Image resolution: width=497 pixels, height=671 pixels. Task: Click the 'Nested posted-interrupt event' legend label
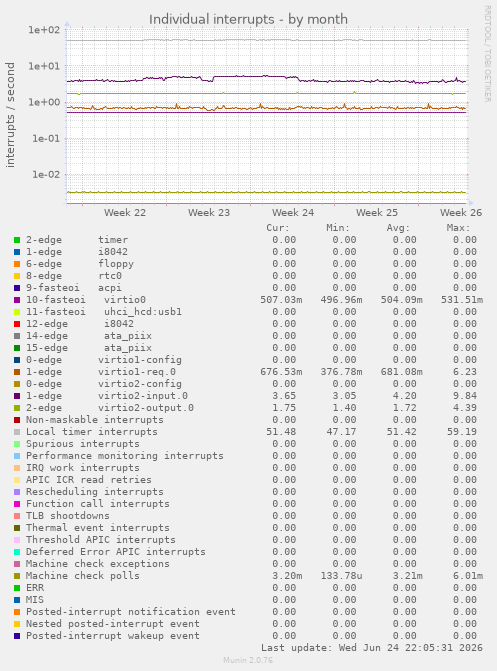113,624
